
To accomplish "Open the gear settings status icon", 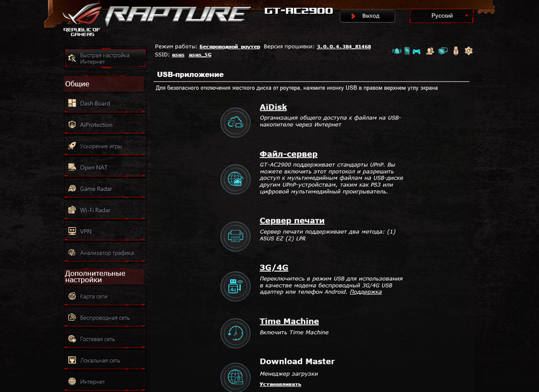I will point(468,51).
